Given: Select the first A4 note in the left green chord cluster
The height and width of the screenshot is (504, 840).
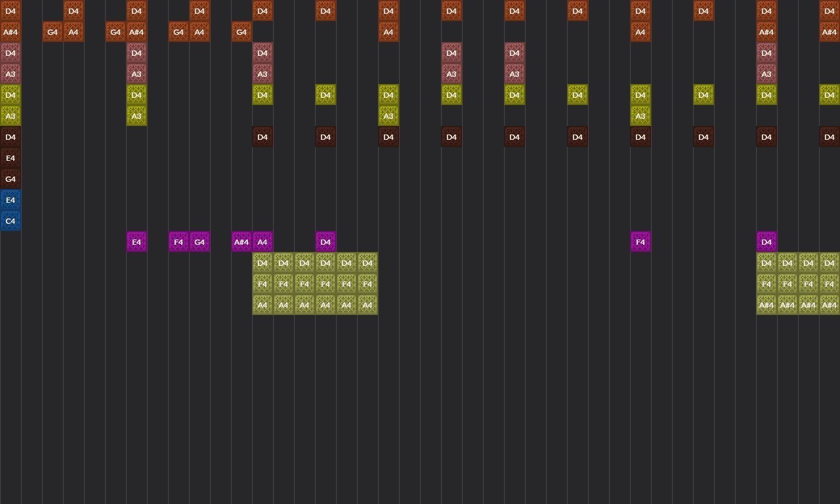Looking at the screenshot, I should [262, 304].
